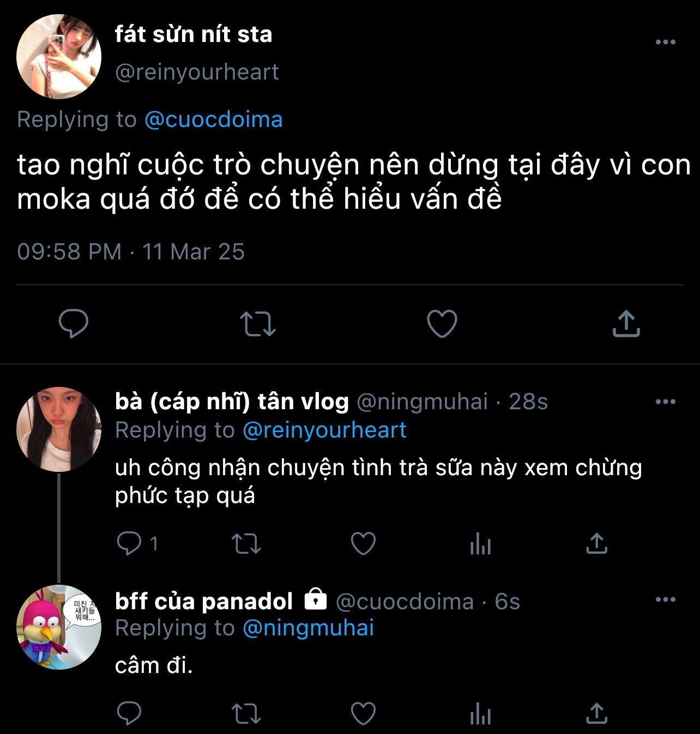Open @ningmuhai mention in cuocdoima's reply
The width and height of the screenshot is (700, 734).
[308, 628]
